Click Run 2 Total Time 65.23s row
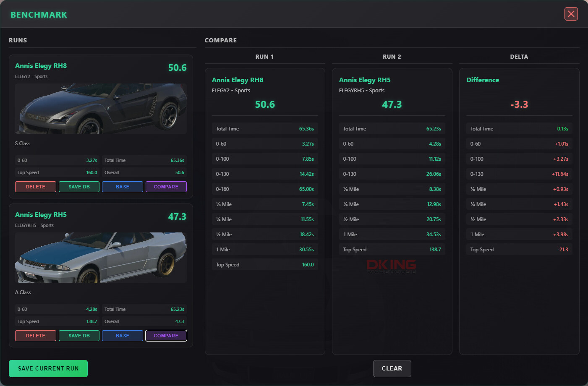The image size is (588, 386). tap(392, 129)
